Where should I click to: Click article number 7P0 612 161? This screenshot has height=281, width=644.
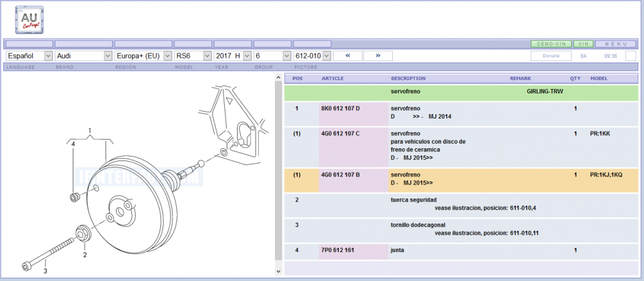pyautogui.click(x=337, y=250)
